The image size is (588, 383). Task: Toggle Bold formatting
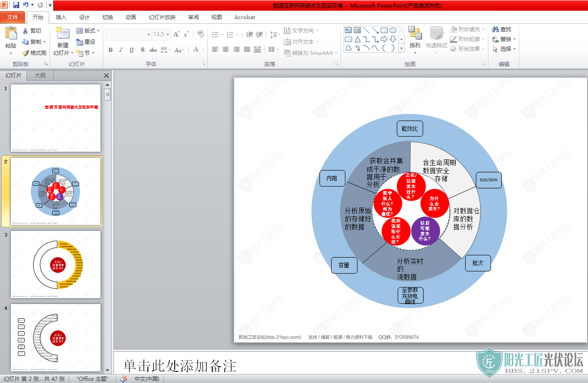point(110,50)
